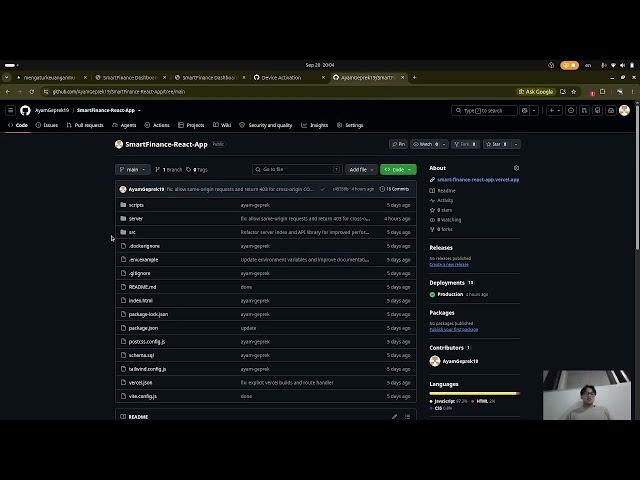640x480 pixels.
Task: Fork the repository with the Fork button
Action: (x=465, y=144)
